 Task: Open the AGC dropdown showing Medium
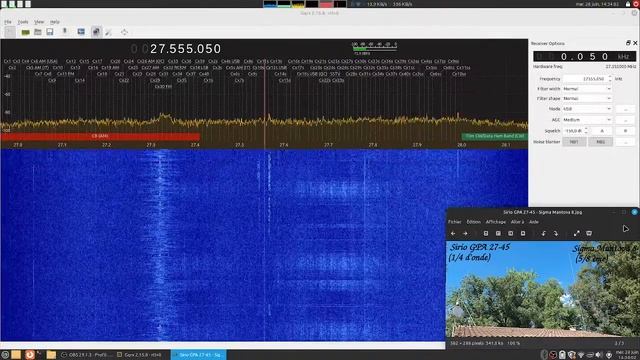[587, 120]
